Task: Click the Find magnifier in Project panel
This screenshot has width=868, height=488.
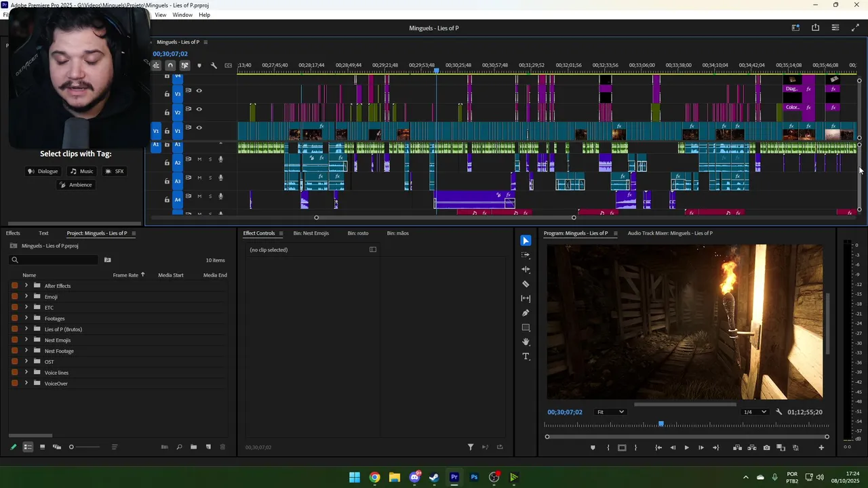Action: [x=179, y=447]
